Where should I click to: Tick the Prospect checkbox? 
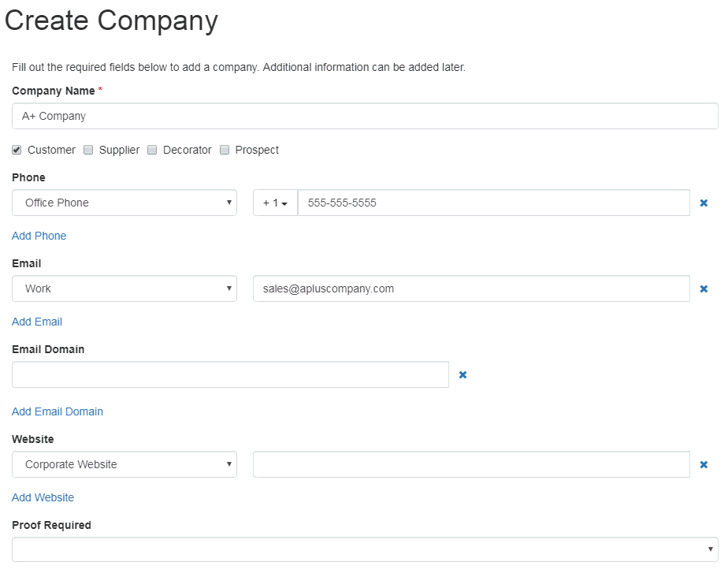pos(225,150)
